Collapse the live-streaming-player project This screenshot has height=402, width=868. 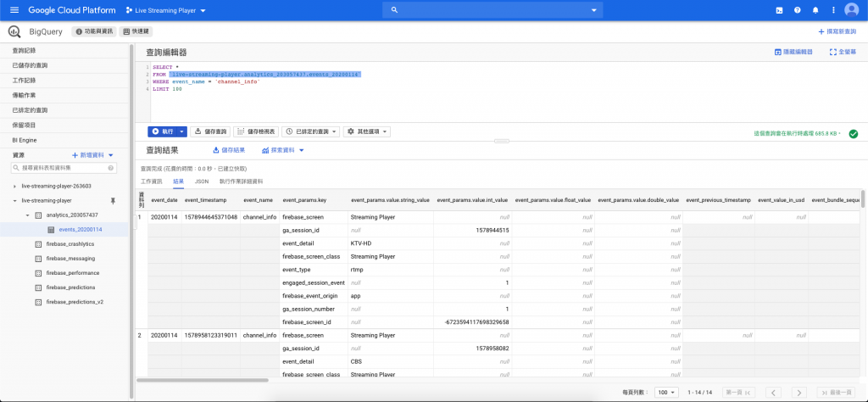tap(15, 200)
